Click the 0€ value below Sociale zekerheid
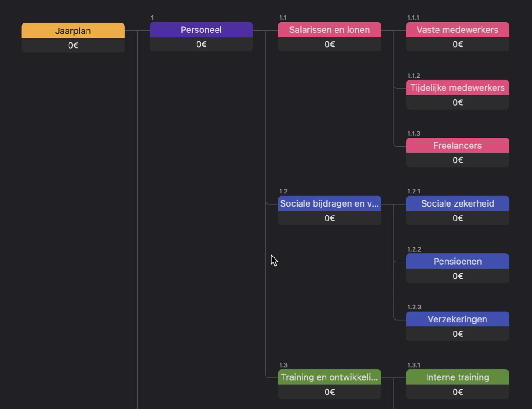 coord(457,218)
